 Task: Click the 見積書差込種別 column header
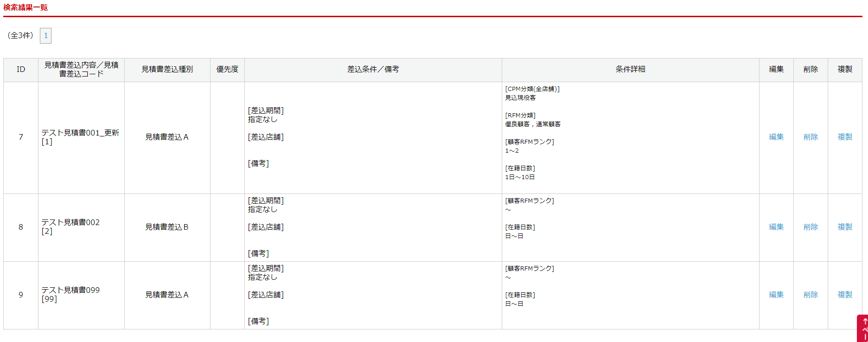point(167,70)
